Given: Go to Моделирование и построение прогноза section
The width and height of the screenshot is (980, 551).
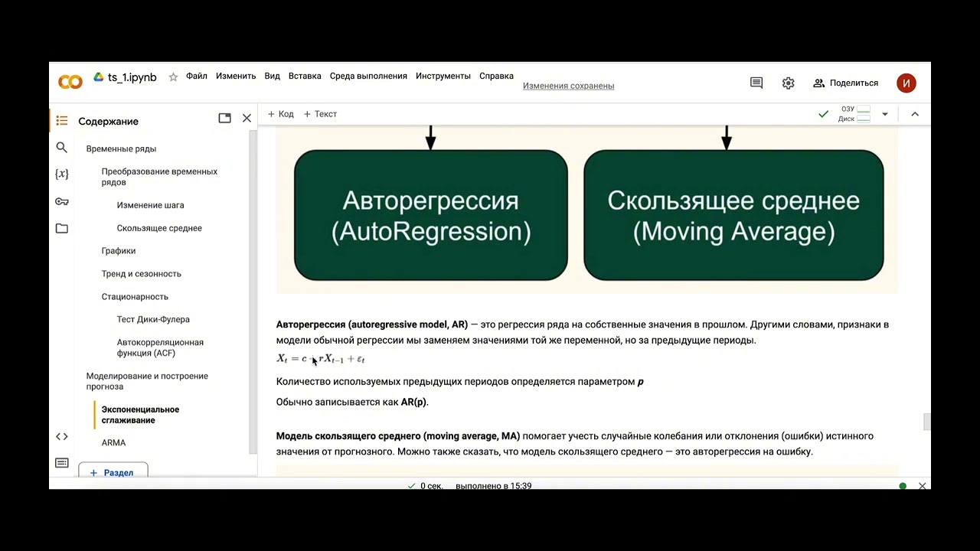Looking at the screenshot, I should [x=147, y=381].
